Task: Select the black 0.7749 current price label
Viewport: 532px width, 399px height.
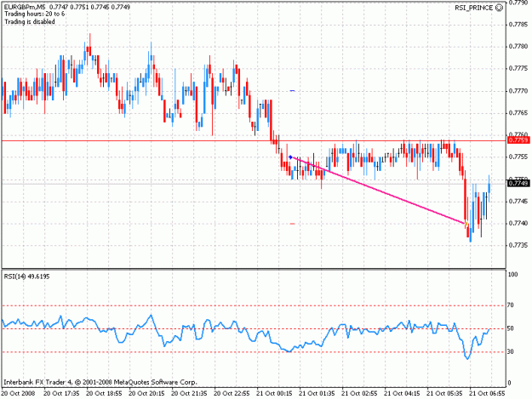Action: pos(518,184)
